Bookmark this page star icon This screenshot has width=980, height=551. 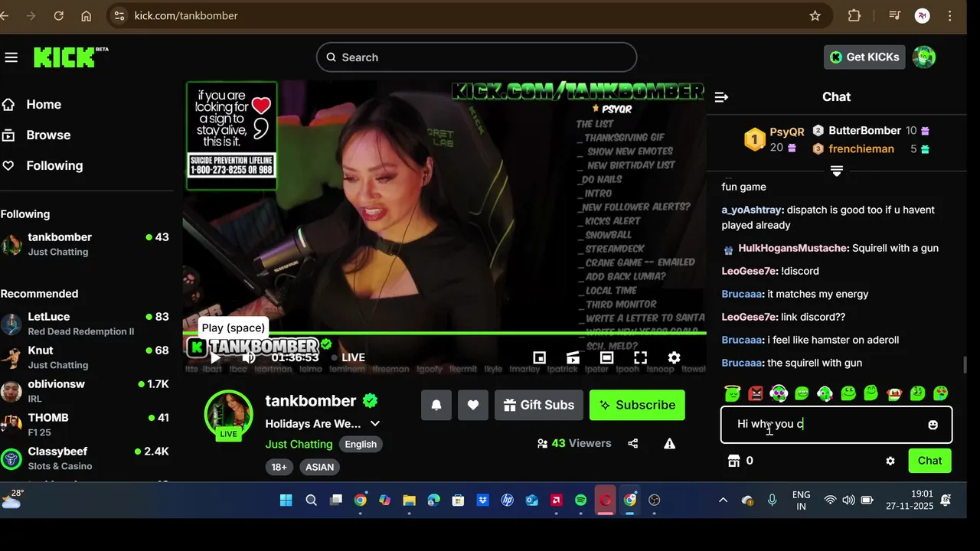click(815, 15)
